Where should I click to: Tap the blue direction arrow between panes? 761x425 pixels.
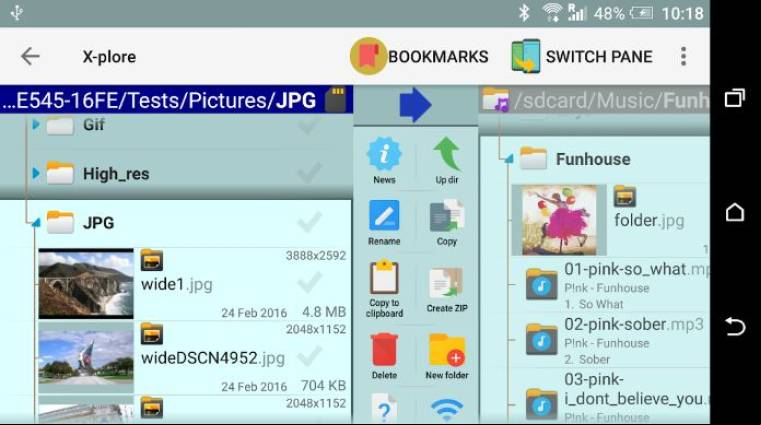coord(415,105)
